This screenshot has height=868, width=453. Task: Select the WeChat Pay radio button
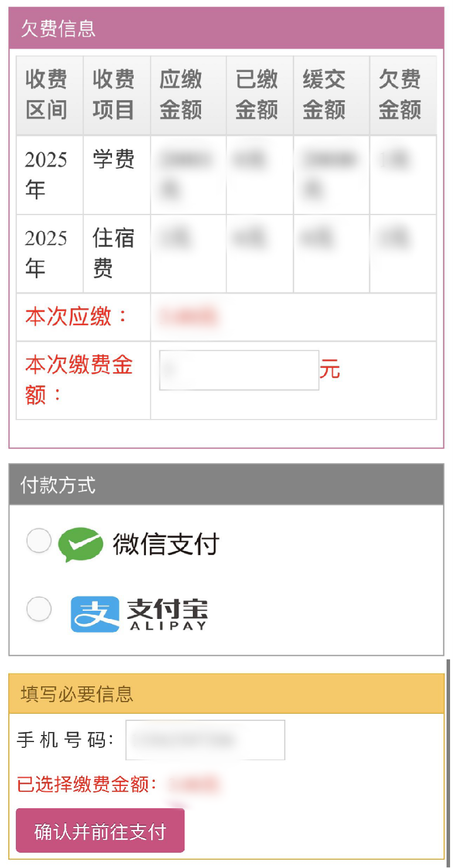(x=39, y=541)
